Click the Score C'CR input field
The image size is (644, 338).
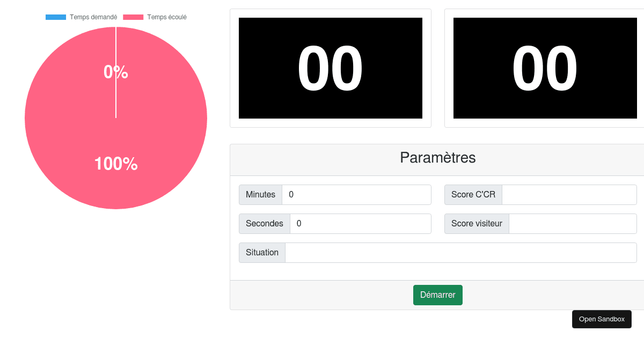pyautogui.click(x=569, y=195)
